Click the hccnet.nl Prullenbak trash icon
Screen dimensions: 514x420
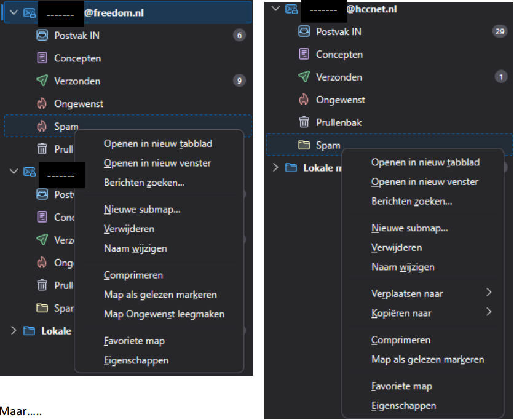tap(304, 122)
